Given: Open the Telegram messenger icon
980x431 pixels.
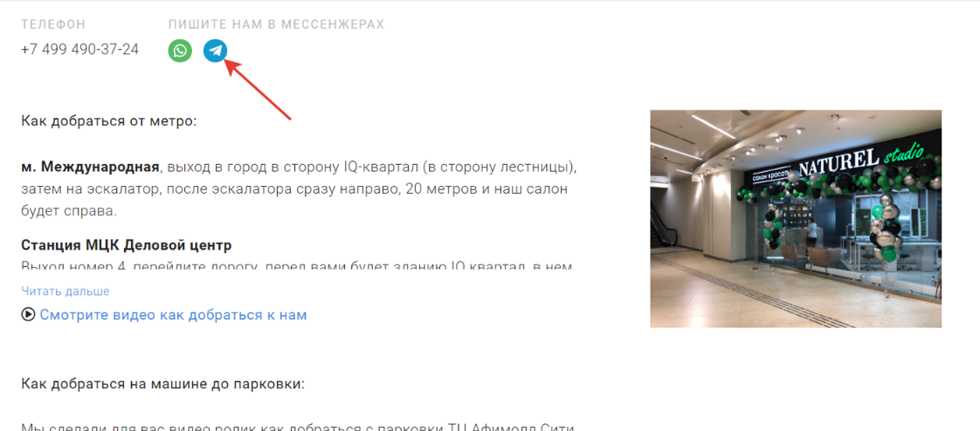Looking at the screenshot, I should pos(215,51).
